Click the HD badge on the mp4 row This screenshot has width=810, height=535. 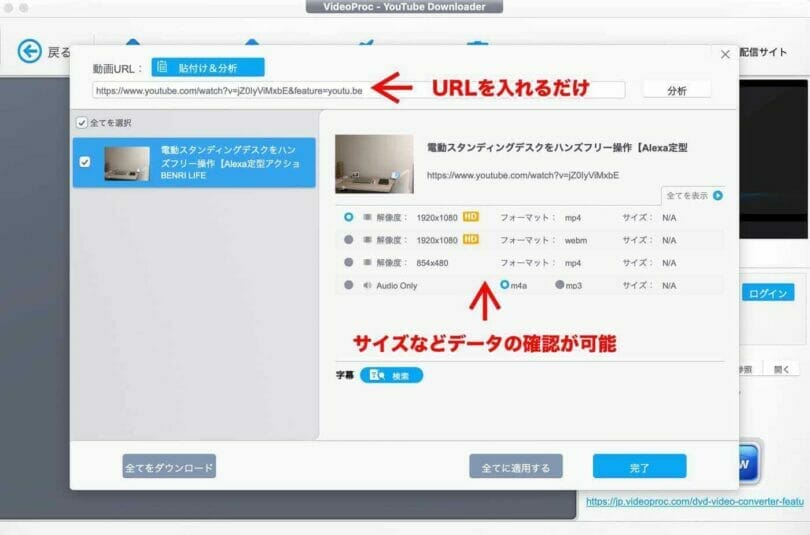(x=471, y=217)
